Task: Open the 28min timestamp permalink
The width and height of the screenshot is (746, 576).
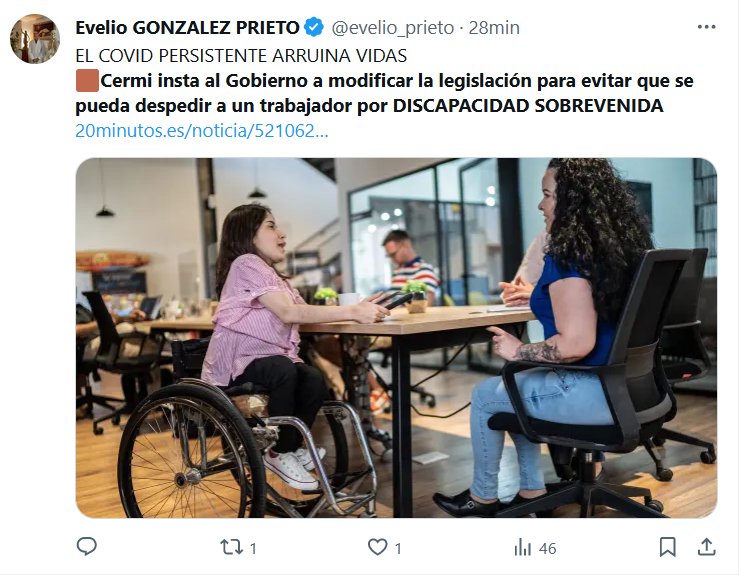Action: 494,28
